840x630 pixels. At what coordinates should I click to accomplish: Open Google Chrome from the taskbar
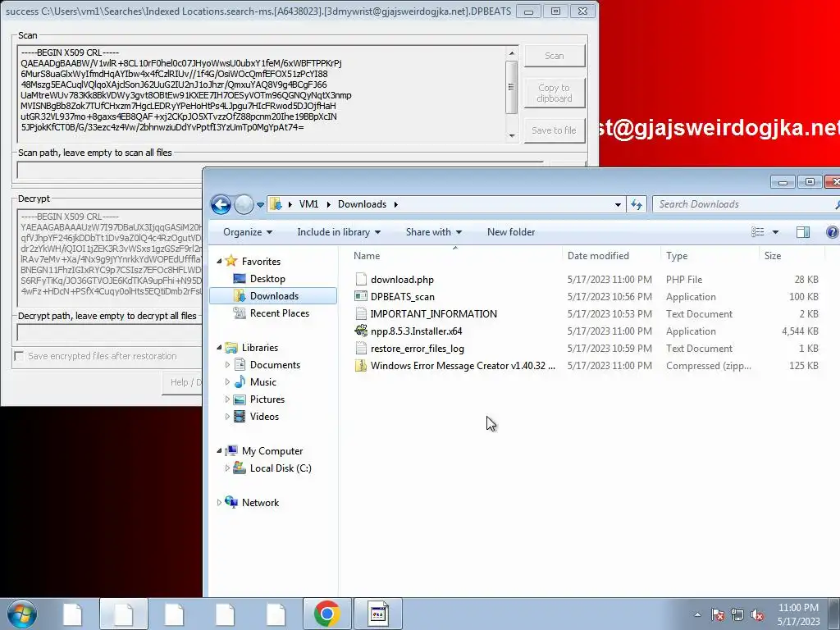pos(327,614)
